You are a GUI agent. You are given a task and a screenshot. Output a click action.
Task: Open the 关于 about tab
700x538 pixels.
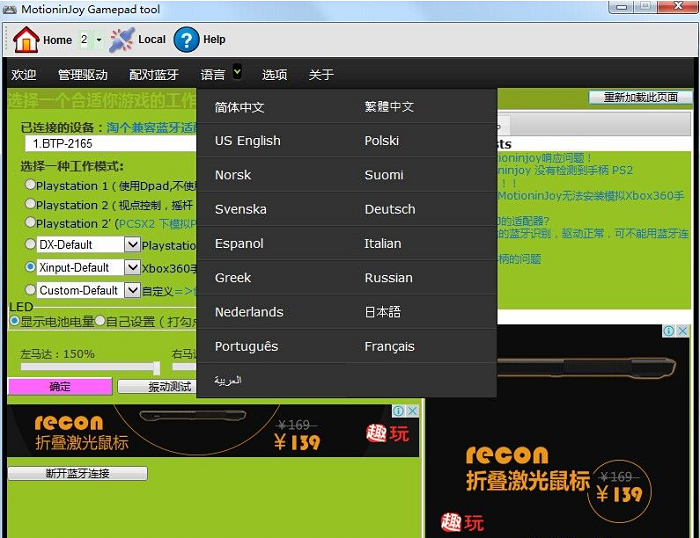[321, 74]
